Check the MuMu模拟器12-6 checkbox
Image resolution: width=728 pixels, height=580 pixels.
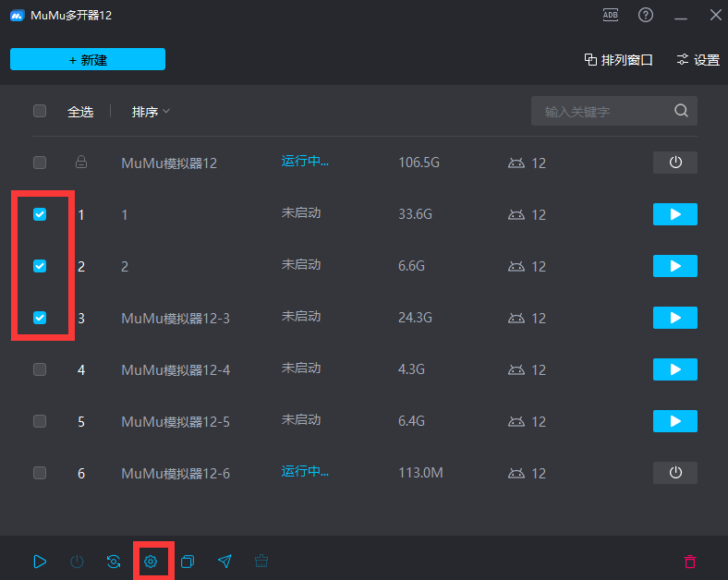point(40,473)
